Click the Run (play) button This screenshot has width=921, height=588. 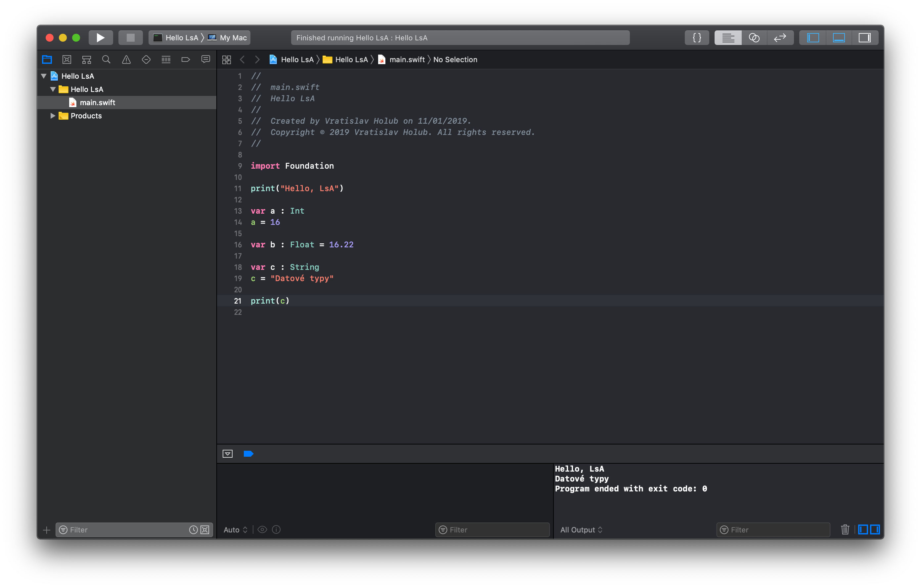coord(101,37)
